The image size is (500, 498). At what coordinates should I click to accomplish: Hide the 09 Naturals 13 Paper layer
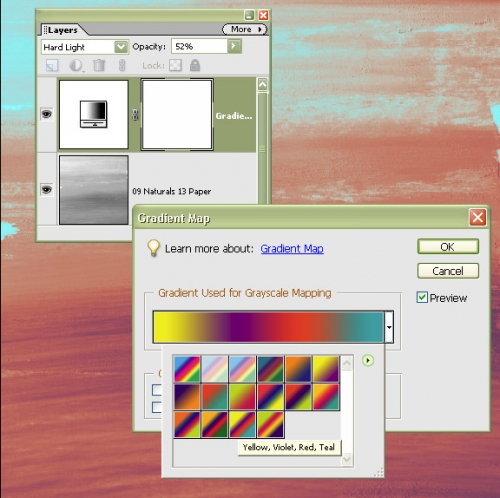pos(46,190)
